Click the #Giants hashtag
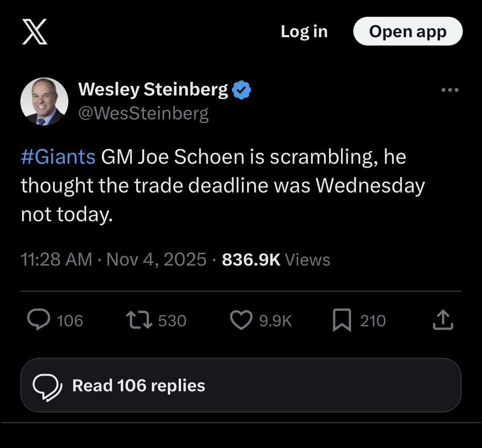Screen dimensions: 482x448 pos(58,157)
